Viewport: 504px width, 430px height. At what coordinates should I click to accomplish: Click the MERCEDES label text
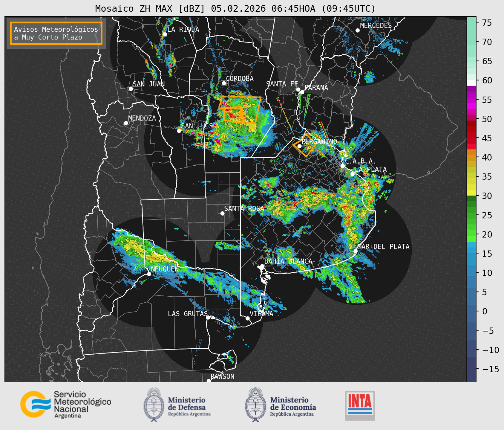click(x=376, y=26)
